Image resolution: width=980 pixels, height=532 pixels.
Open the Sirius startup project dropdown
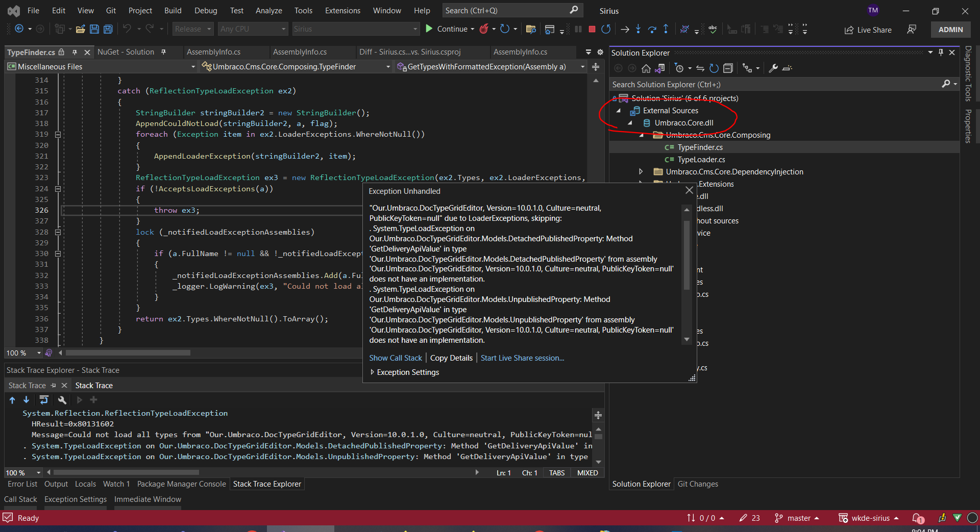click(x=356, y=29)
